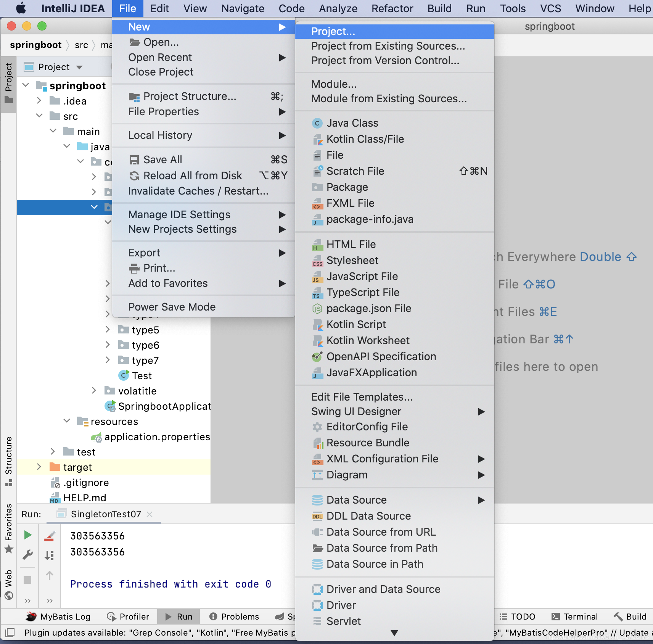Open the Terminal tool window

[574, 617]
